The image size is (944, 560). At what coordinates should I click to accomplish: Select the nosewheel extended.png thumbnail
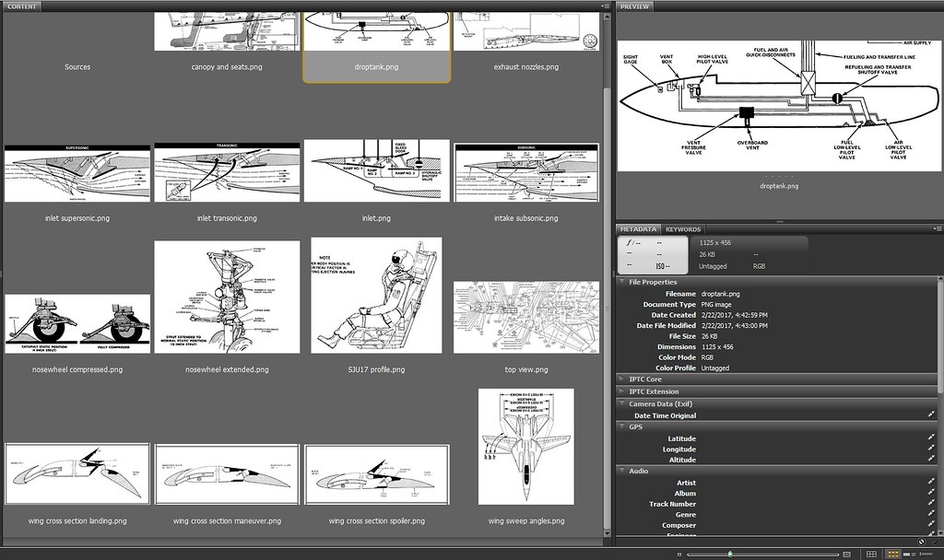(x=227, y=297)
